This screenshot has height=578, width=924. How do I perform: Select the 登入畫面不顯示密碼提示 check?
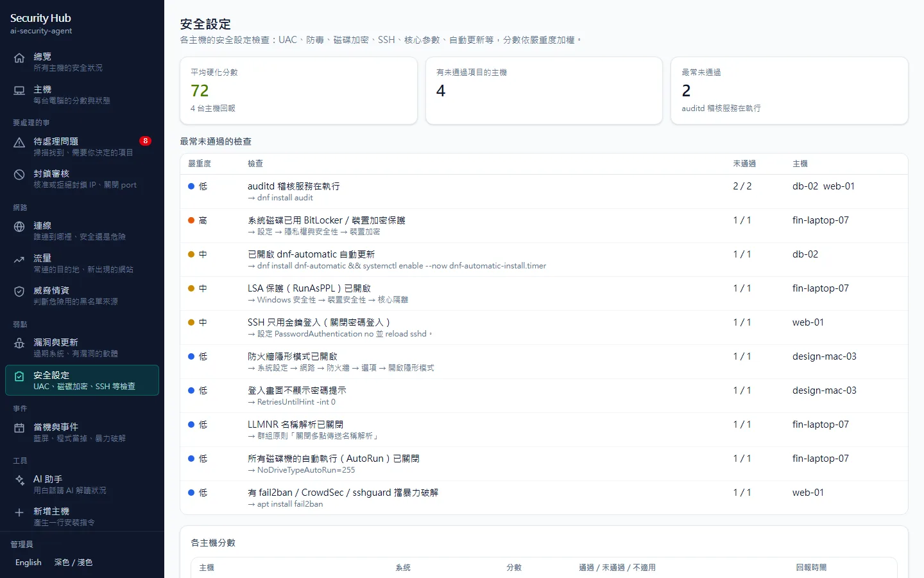tap(544, 396)
